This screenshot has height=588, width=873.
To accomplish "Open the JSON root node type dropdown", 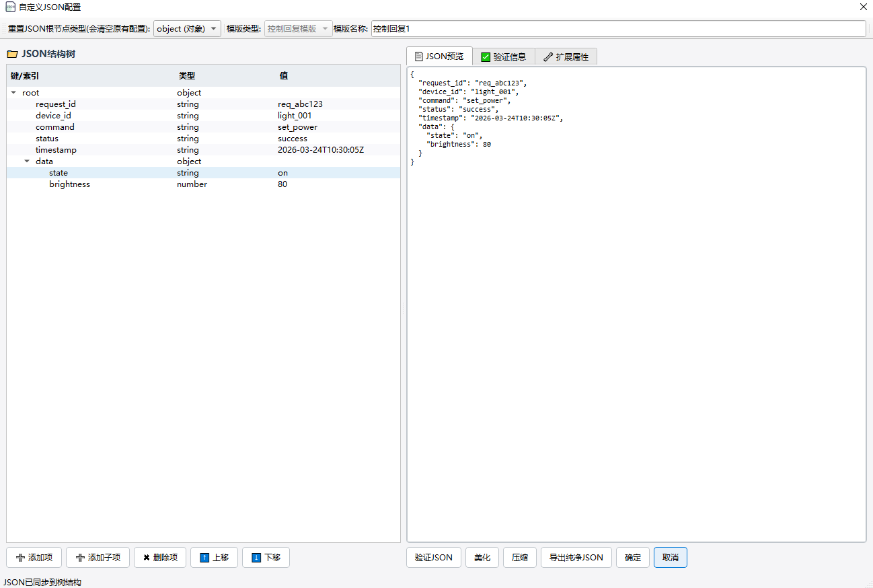I will 187,29.
